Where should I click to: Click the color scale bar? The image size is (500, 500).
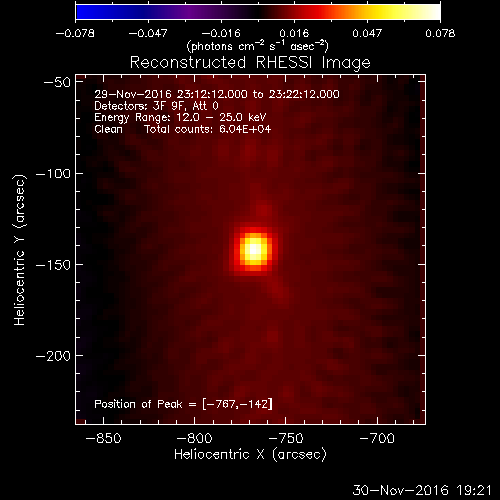tap(258, 12)
